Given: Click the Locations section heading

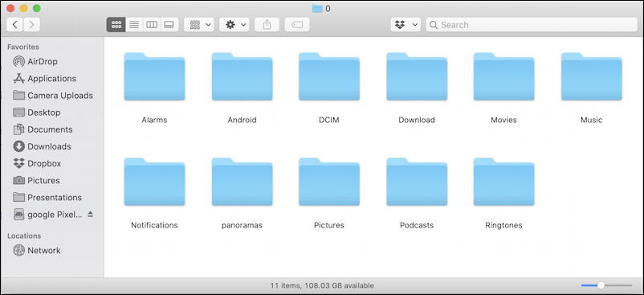Looking at the screenshot, I should pyautogui.click(x=24, y=236).
